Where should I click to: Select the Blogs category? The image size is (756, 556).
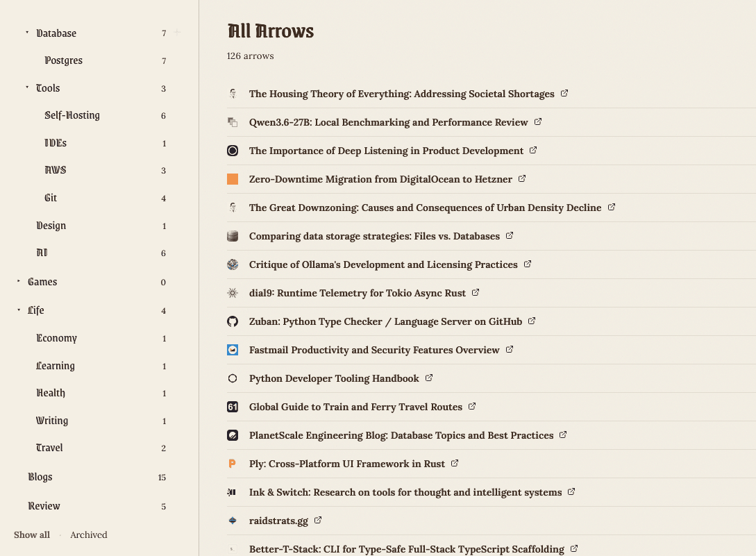click(40, 477)
